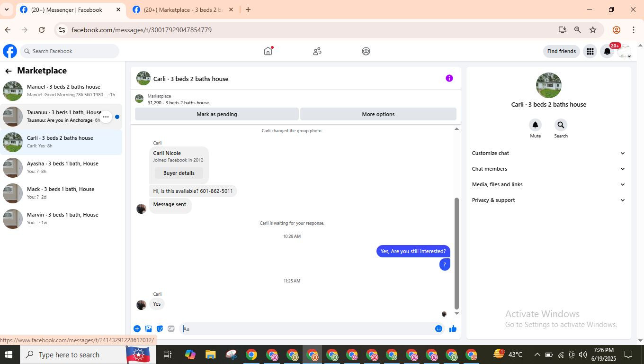View Buyer details for Carli Nicole
The width and height of the screenshot is (644, 364).
(x=179, y=173)
